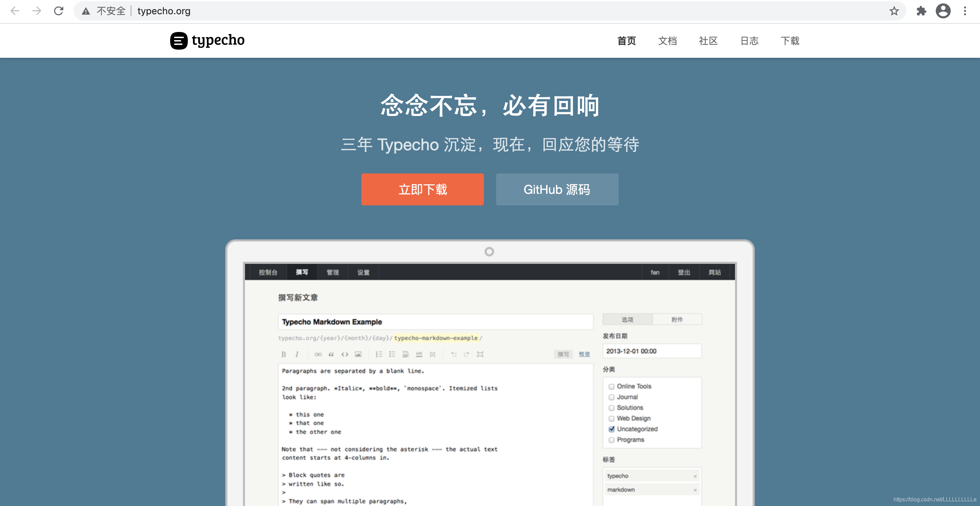Click the insert image icon
The height and width of the screenshot is (506, 980).
pyautogui.click(x=358, y=354)
